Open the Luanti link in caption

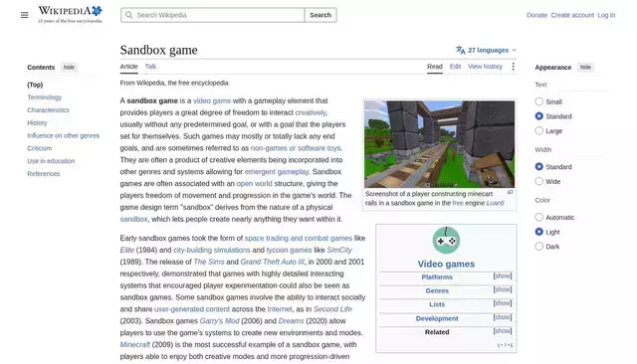(x=495, y=203)
